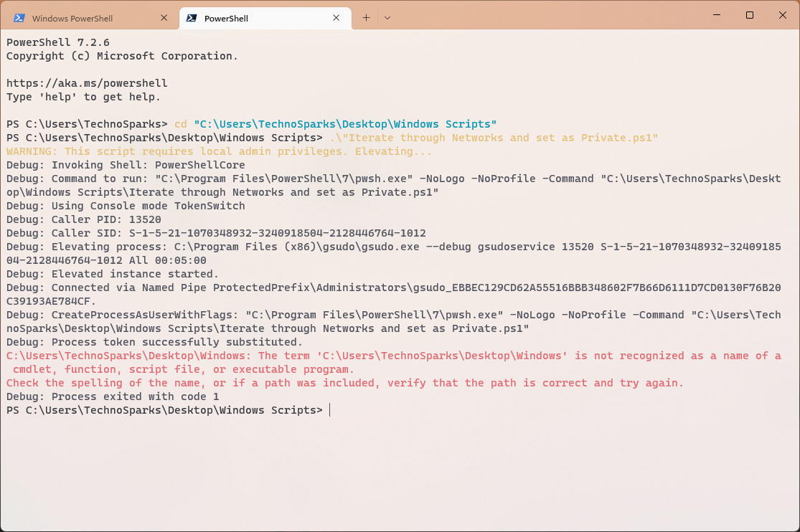Click 'Debug: Connected via Named Pipe' line
Screen dimensions: 800x532
(393, 294)
